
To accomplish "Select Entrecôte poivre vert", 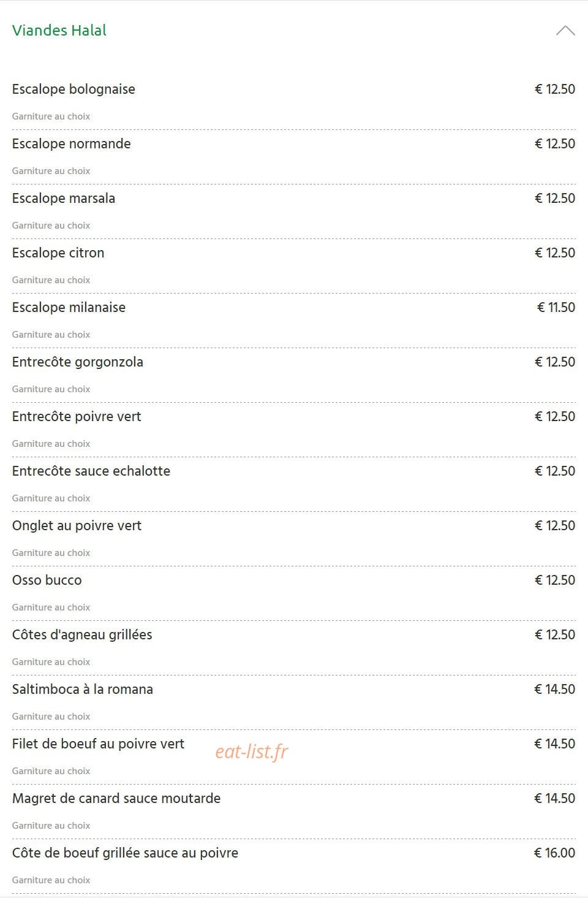I will 77,417.
